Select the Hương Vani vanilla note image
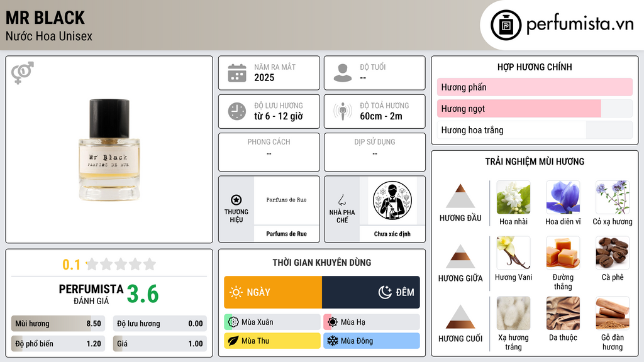Viewport: 644px width, 362px height. click(x=513, y=253)
